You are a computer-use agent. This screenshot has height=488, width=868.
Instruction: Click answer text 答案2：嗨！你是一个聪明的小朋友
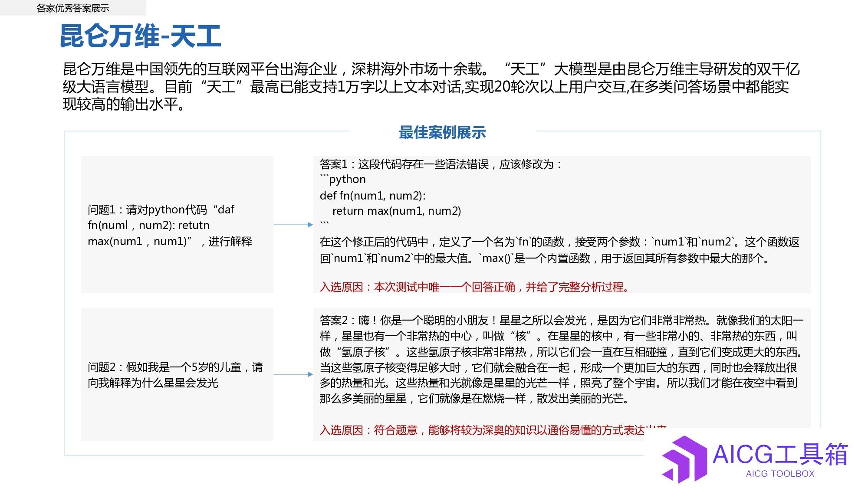click(562, 359)
